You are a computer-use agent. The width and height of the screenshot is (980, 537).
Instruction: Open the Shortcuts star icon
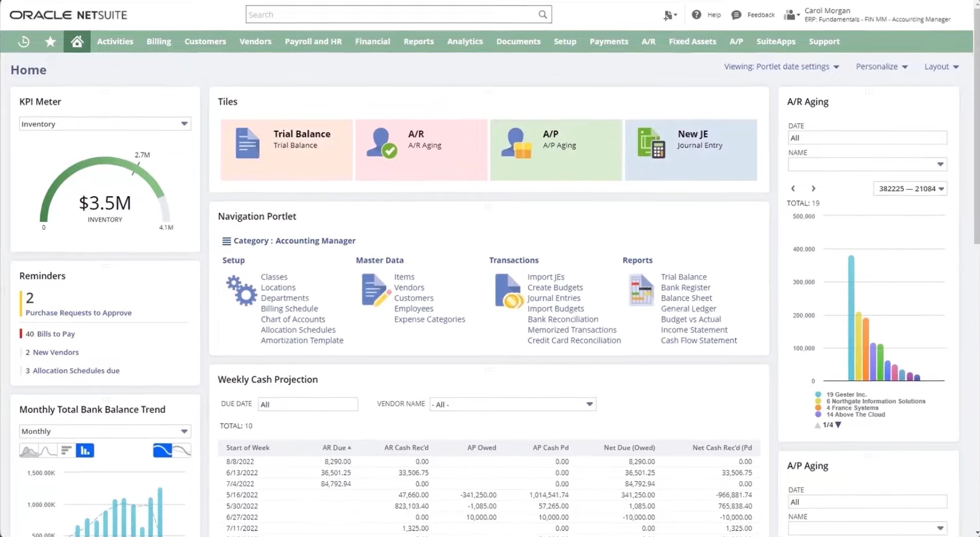tap(50, 42)
